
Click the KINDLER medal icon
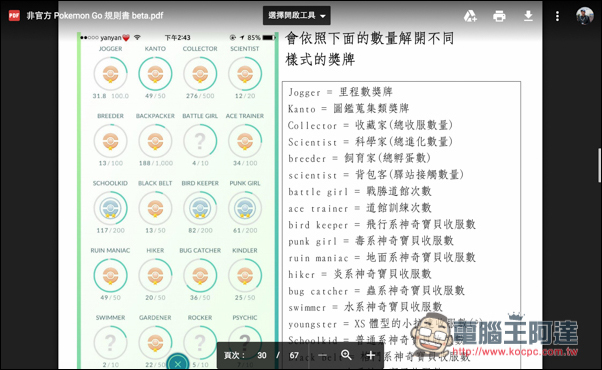[x=245, y=276]
